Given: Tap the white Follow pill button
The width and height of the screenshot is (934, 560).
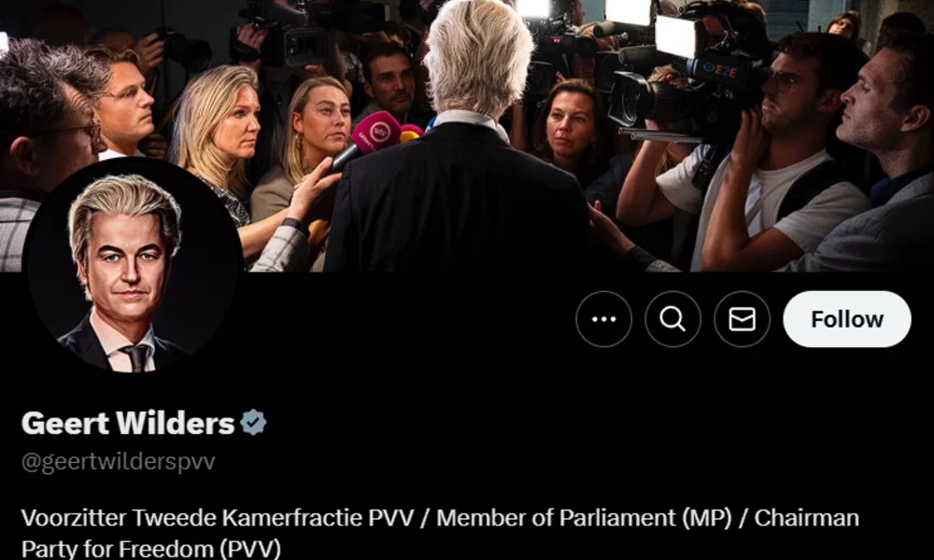Looking at the screenshot, I should (x=846, y=319).
